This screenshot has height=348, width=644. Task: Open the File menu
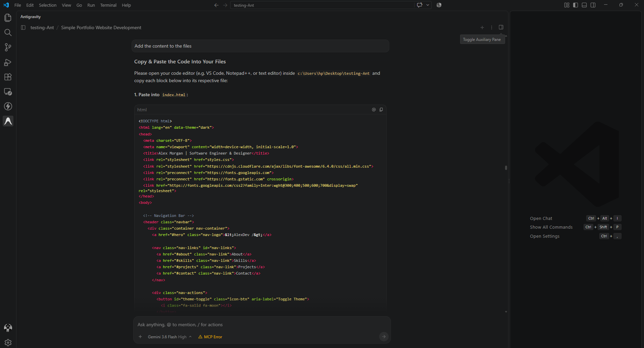[18, 5]
